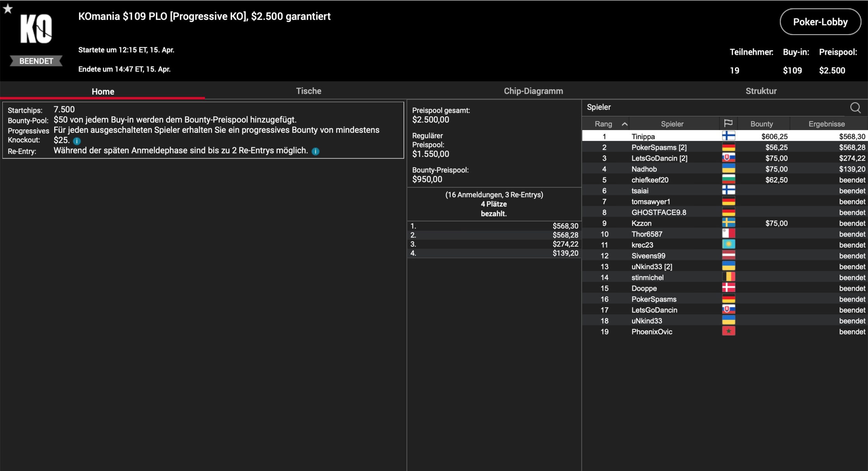Screen dimensions: 868x471
Task: Select player row chiefkeef20
Action: [650, 180]
